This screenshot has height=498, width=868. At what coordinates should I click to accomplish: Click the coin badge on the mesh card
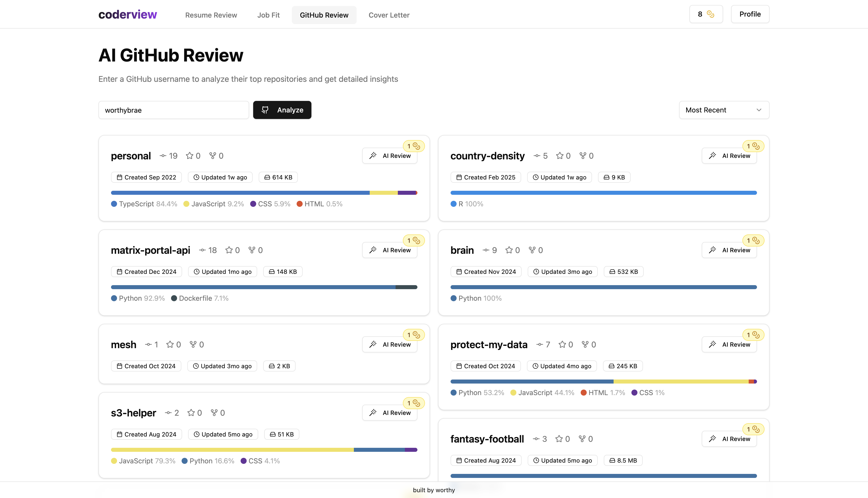tap(414, 335)
